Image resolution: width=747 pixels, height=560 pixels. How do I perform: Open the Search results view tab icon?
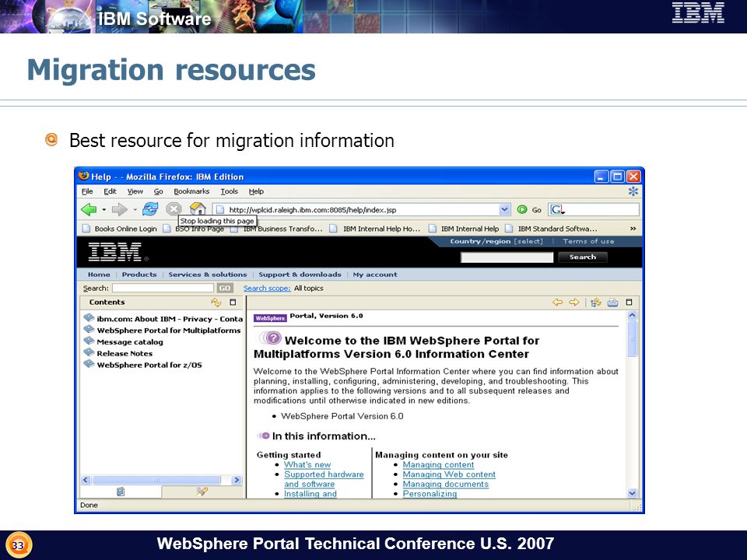[x=202, y=492]
